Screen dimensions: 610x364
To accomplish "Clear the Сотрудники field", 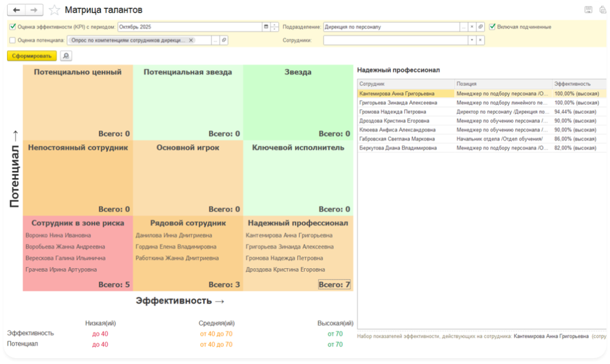I will point(480,40).
